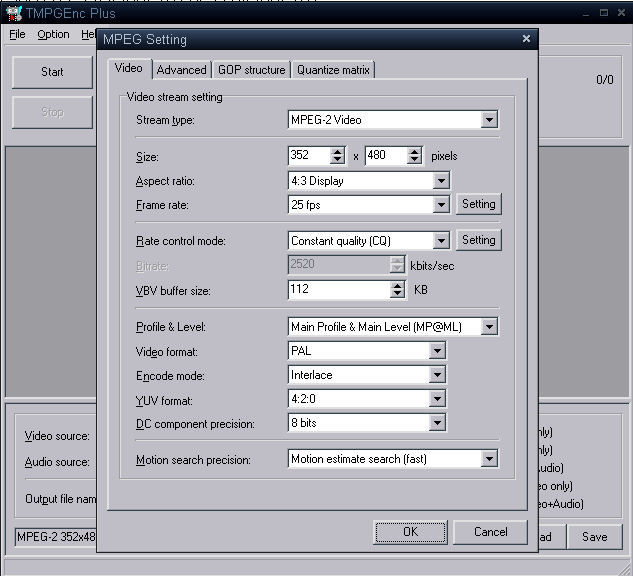Viewport: 633px width, 576px height.
Task: Decrease the width value with down arrow
Action: point(337,160)
